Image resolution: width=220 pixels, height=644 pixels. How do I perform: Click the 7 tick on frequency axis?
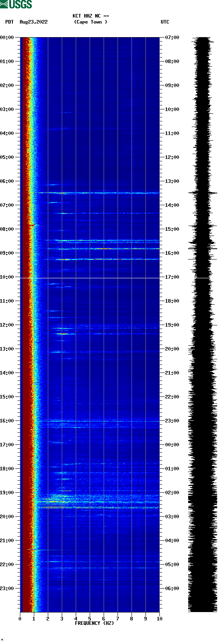118,619
